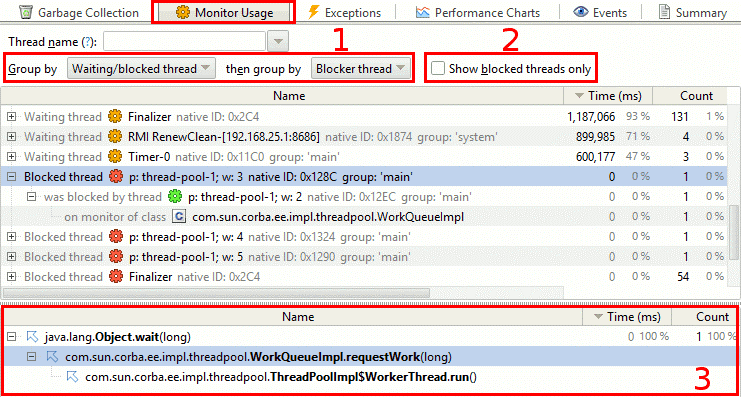Expand the Timer-0 waiting thread row
This screenshot has width=741, height=397.
[x=12, y=156]
